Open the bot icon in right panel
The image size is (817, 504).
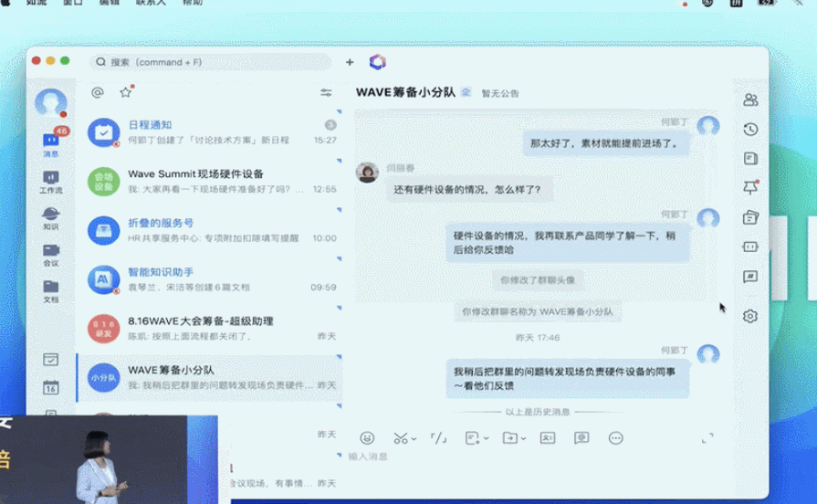point(750,247)
